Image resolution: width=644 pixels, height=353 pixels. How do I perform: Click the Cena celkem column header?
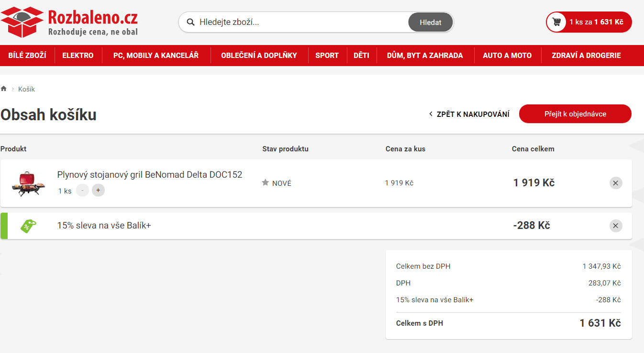point(533,149)
